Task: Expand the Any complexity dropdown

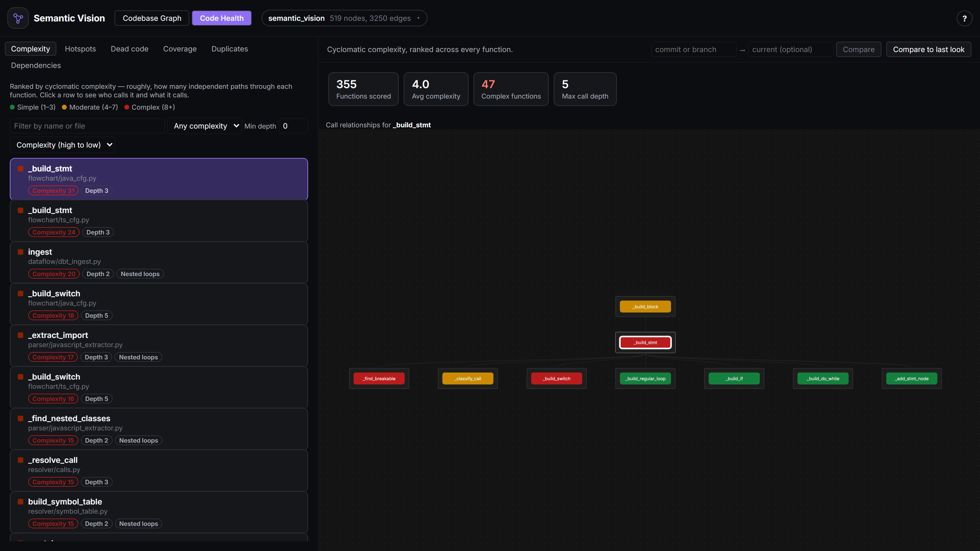Action: [x=205, y=126]
